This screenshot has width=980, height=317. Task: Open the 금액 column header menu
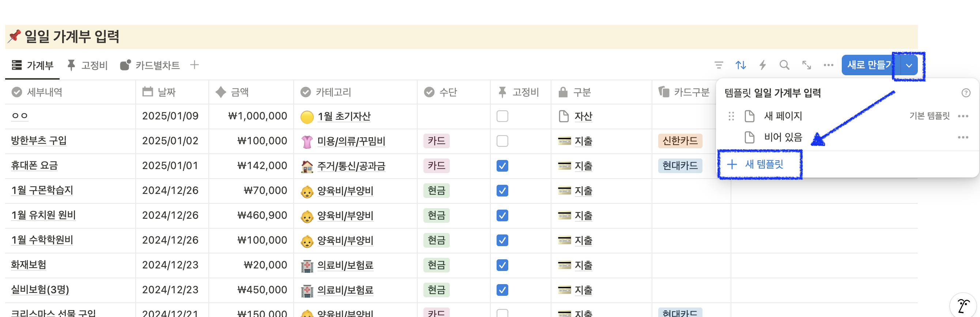click(x=251, y=92)
